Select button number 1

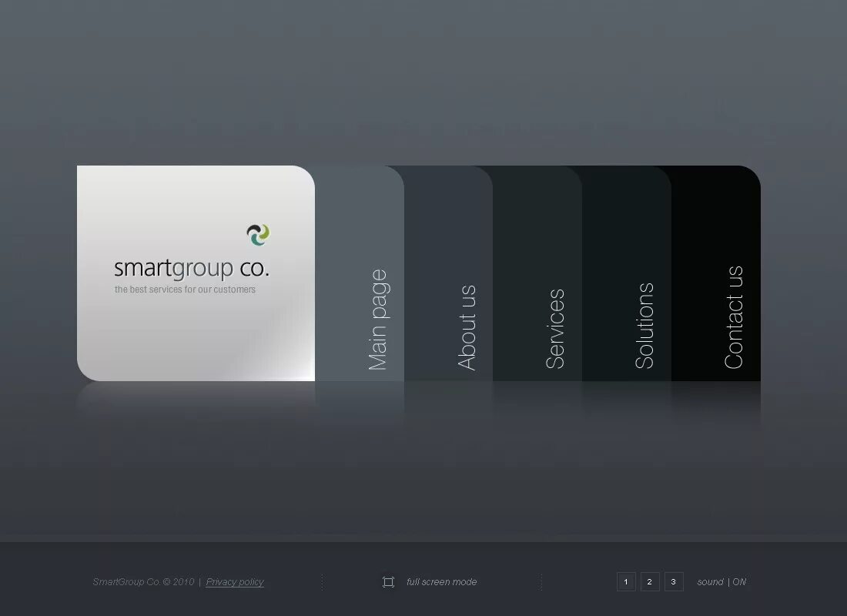click(626, 582)
